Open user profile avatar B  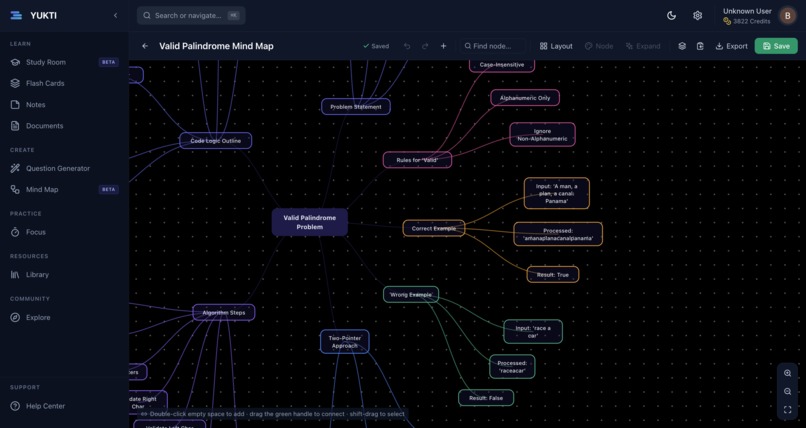[787, 15]
